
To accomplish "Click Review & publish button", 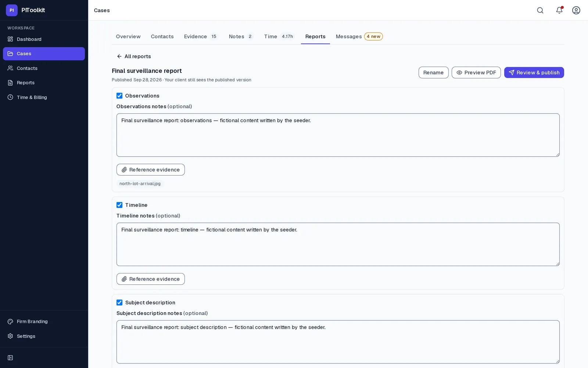I will pos(534,72).
